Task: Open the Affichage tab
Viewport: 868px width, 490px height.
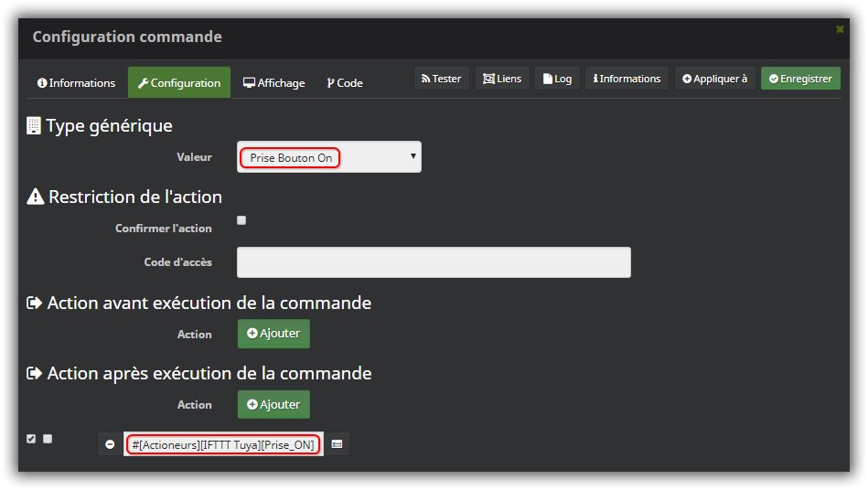Action: (273, 83)
